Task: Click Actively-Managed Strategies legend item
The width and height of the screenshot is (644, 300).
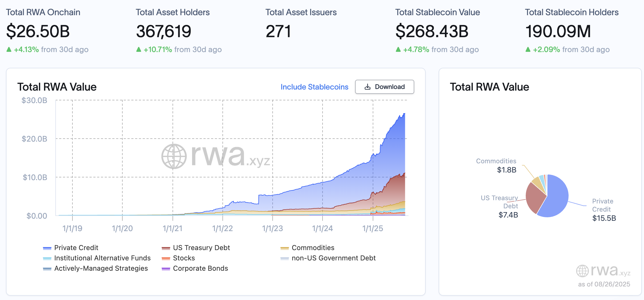Action: coord(101,268)
